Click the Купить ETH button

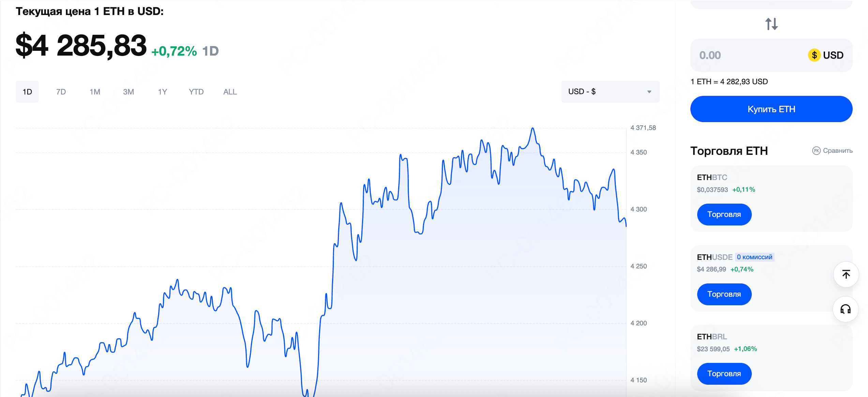tap(771, 109)
